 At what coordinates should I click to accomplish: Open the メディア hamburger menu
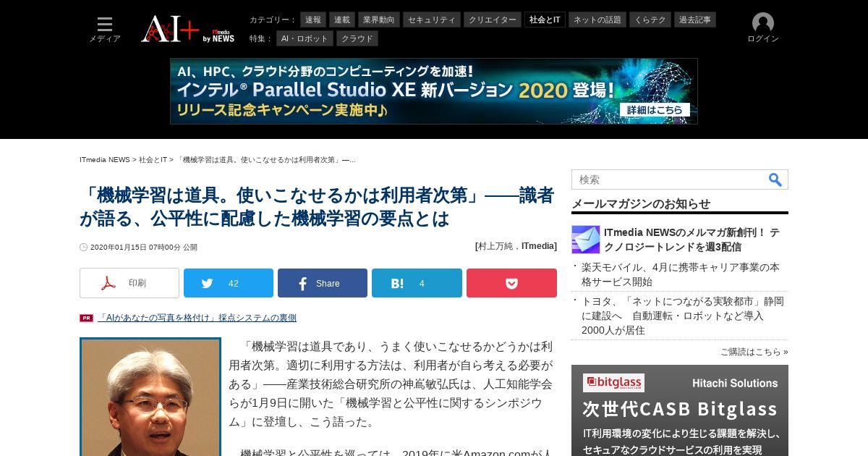pos(105,29)
